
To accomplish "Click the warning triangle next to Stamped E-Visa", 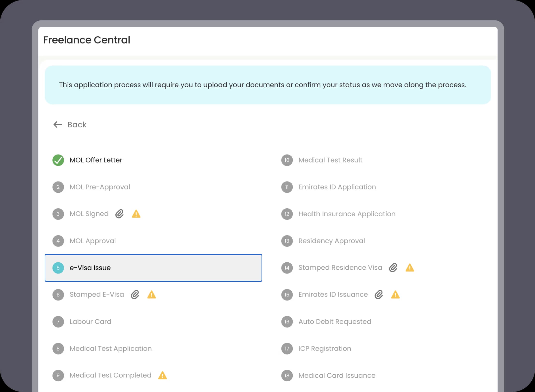I will click(x=152, y=294).
